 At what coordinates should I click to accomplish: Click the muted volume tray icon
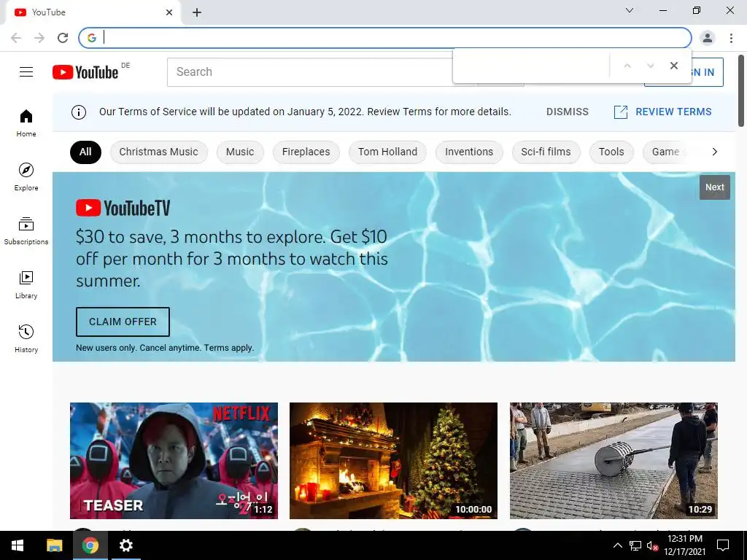pyautogui.click(x=651, y=545)
